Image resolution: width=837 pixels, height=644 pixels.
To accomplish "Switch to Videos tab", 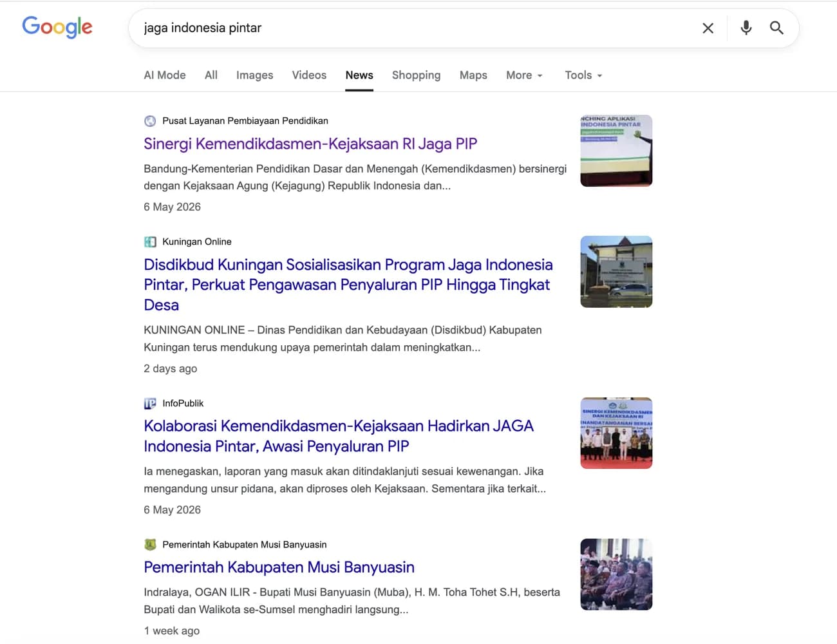I will click(x=309, y=75).
